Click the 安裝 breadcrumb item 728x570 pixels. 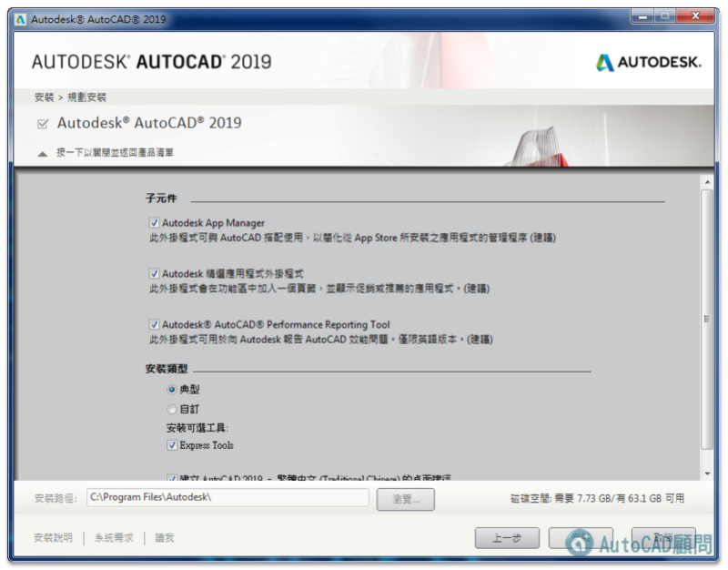(44, 97)
